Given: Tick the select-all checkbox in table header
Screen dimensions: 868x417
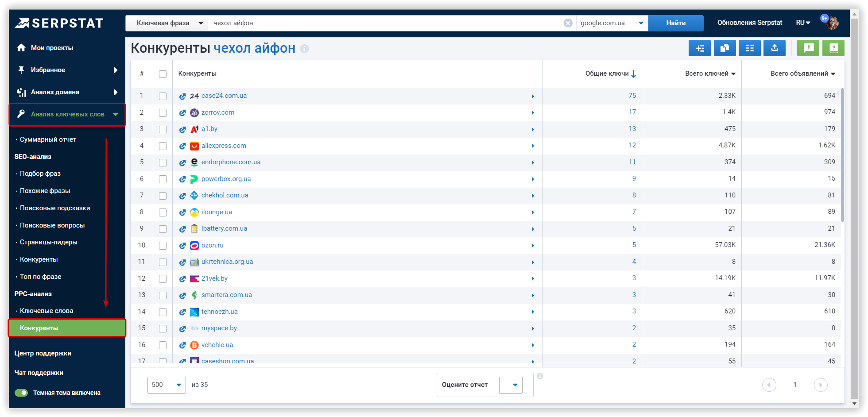Looking at the screenshot, I should 163,74.
